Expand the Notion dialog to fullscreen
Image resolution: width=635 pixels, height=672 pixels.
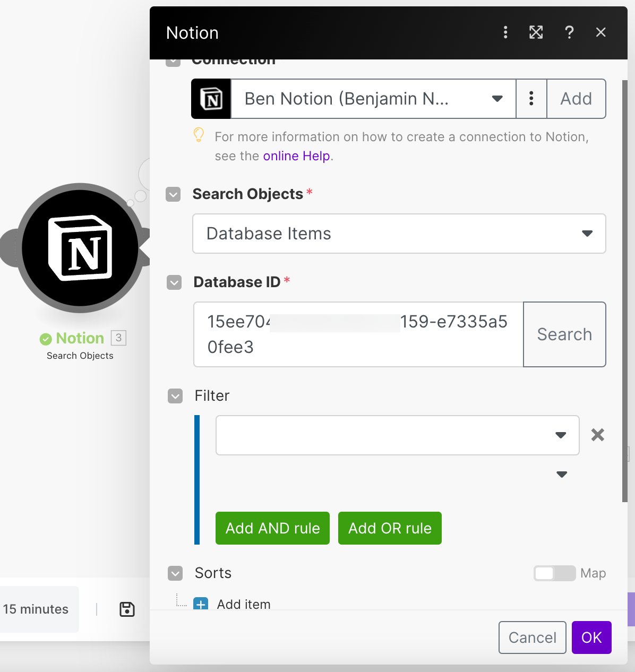[x=536, y=32]
